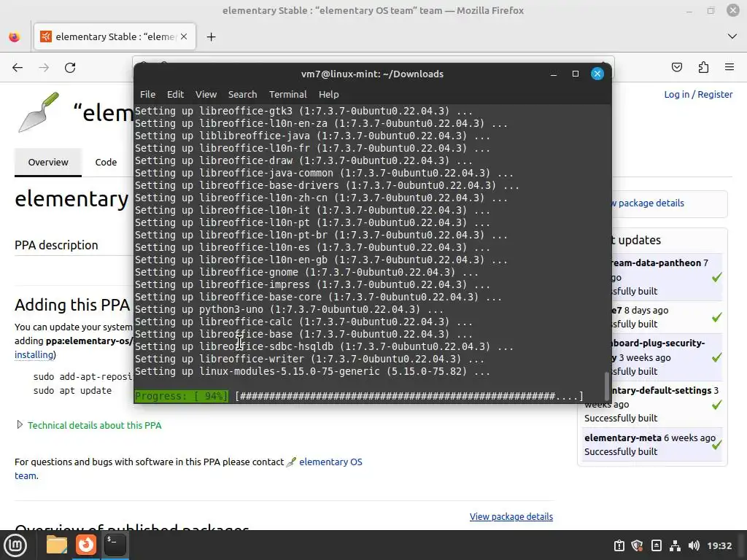Open the terminal Edit menu
The image size is (747, 560).
[x=175, y=94]
